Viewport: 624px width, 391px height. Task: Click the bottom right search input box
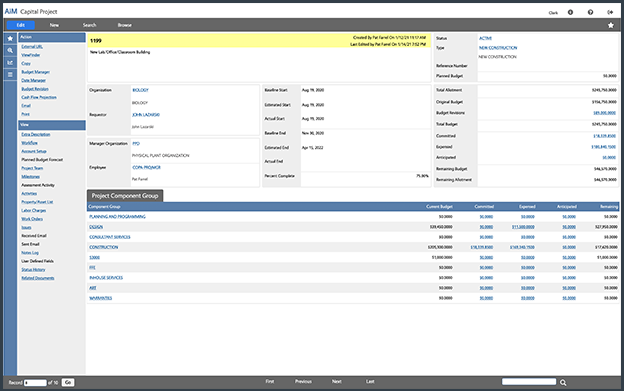(x=529, y=382)
